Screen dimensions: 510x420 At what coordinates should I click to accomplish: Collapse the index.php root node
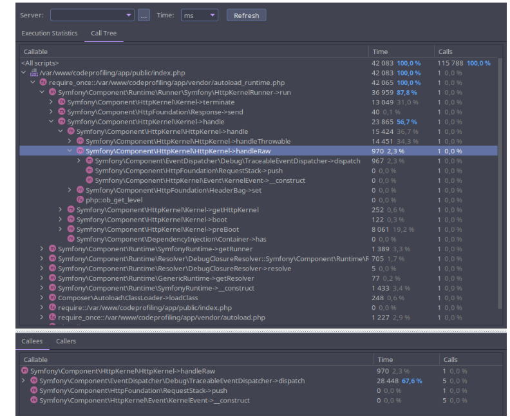pos(23,73)
